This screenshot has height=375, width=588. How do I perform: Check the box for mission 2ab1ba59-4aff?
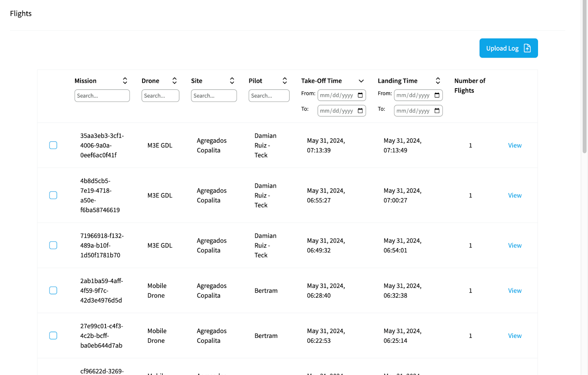pyautogui.click(x=53, y=290)
